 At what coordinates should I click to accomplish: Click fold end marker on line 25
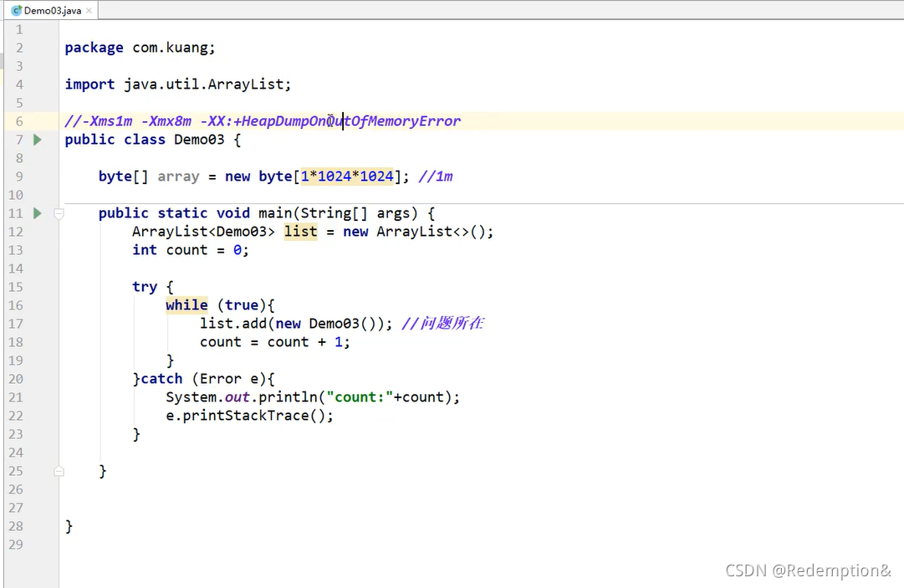click(x=59, y=471)
